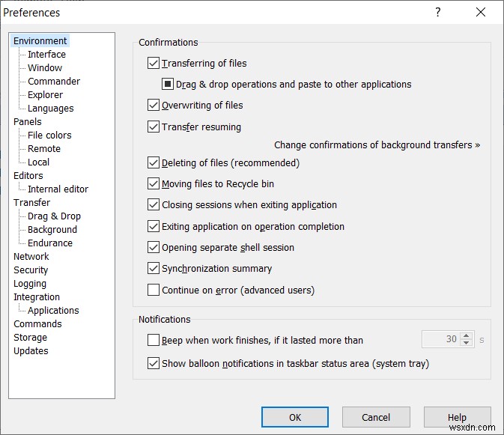This screenshot has height=435, width=504.
Task: Uncheck Deleting of files (recommended)
Action: click(x=154, y=163)
